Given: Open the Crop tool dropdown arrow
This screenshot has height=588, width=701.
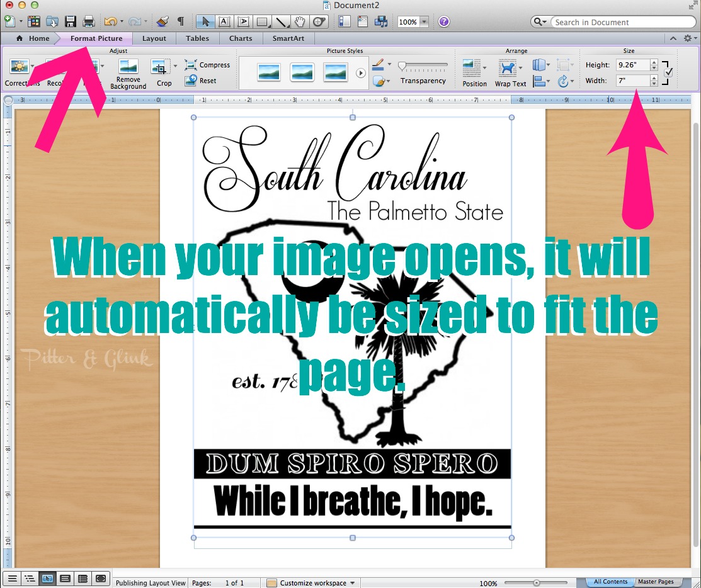Looking at the screenshot, I should pyautogui.click(x=174, y=65).
